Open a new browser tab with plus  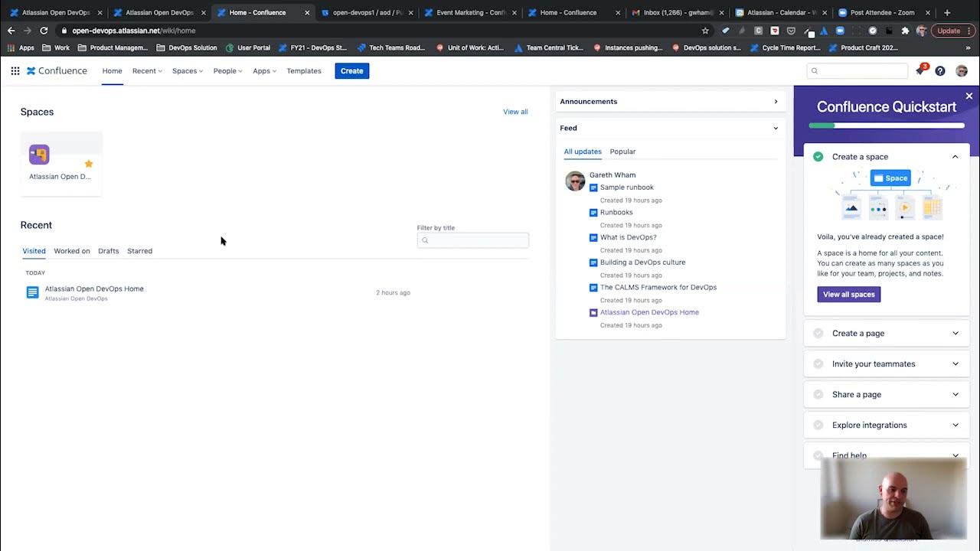click(x=947, y=12)
